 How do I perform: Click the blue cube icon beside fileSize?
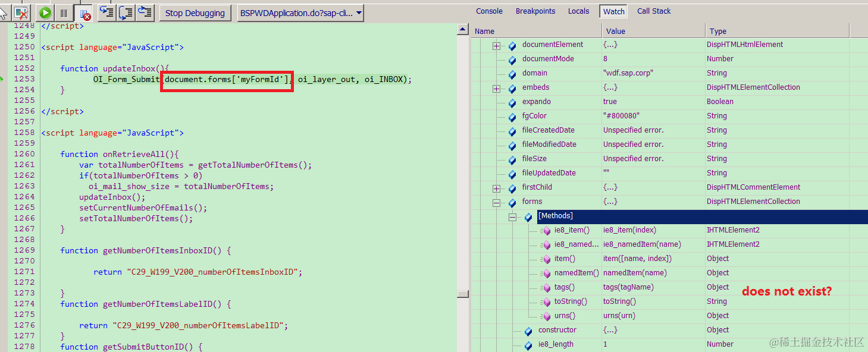[x=512, y=160]
